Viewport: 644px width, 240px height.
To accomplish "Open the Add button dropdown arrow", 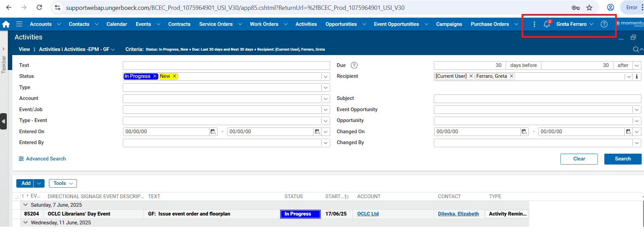I will (x=39, y=184).
